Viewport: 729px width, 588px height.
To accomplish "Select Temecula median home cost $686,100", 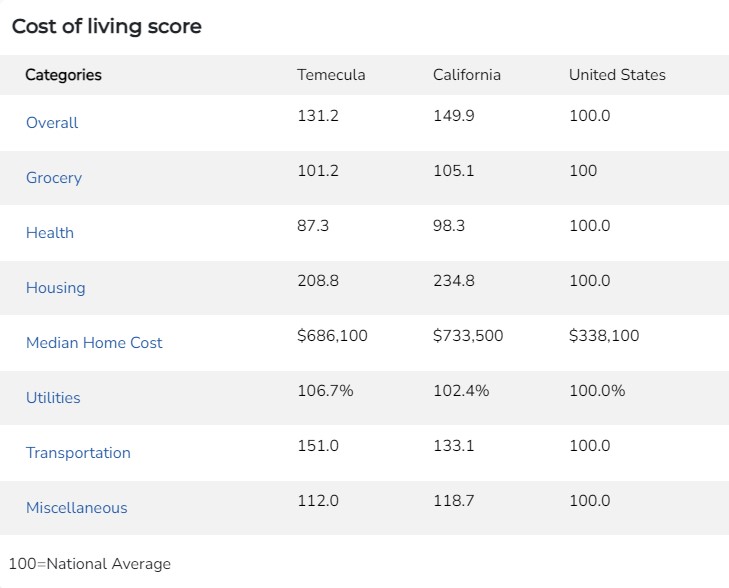I will [332, 336].
